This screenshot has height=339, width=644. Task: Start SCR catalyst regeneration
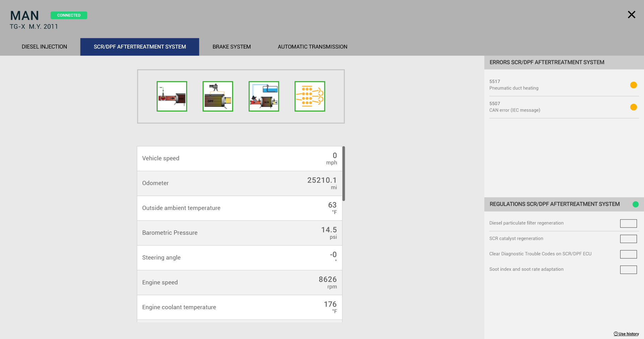[x=629, y=239]
